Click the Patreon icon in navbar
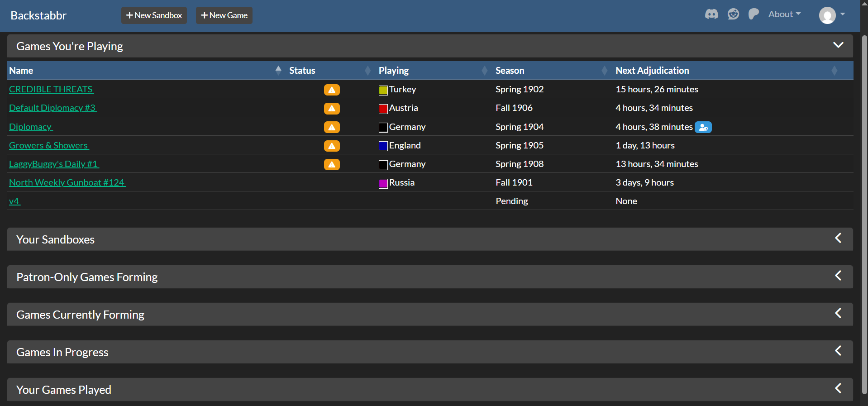Viewport: 868px width, 406px height. coord(754,14)
